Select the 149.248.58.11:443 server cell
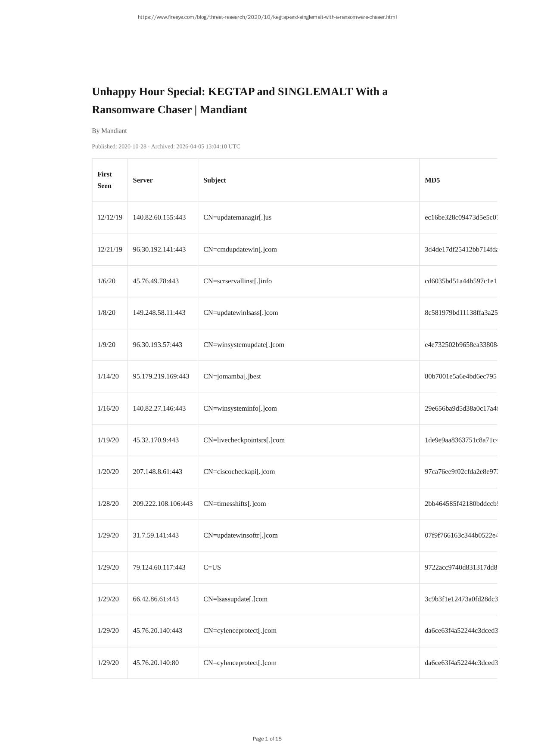This screenshot has height=756, width=535. point(159,313)
